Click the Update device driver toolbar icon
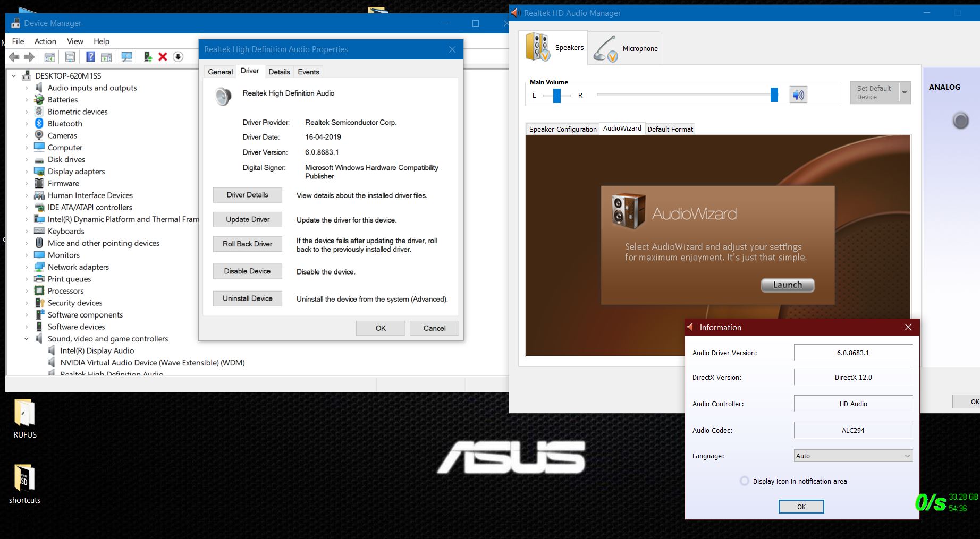980x539 pixels. tap(148, 57)
